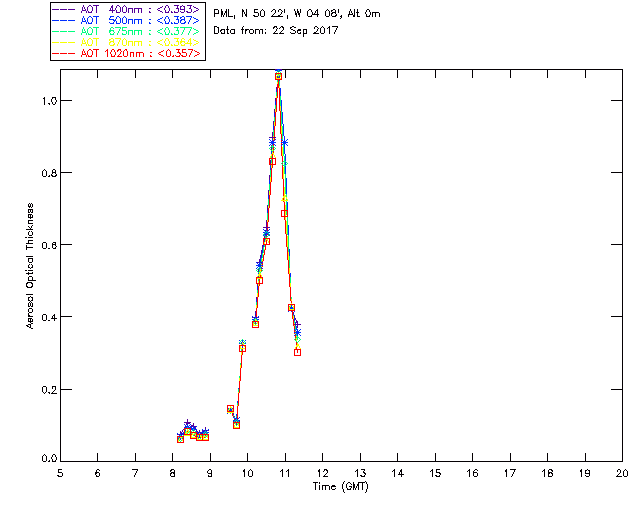Screen dimensions: 640x512
Task: Click the Aerosol Optical Thickness axis label
Action: (29, 266)
